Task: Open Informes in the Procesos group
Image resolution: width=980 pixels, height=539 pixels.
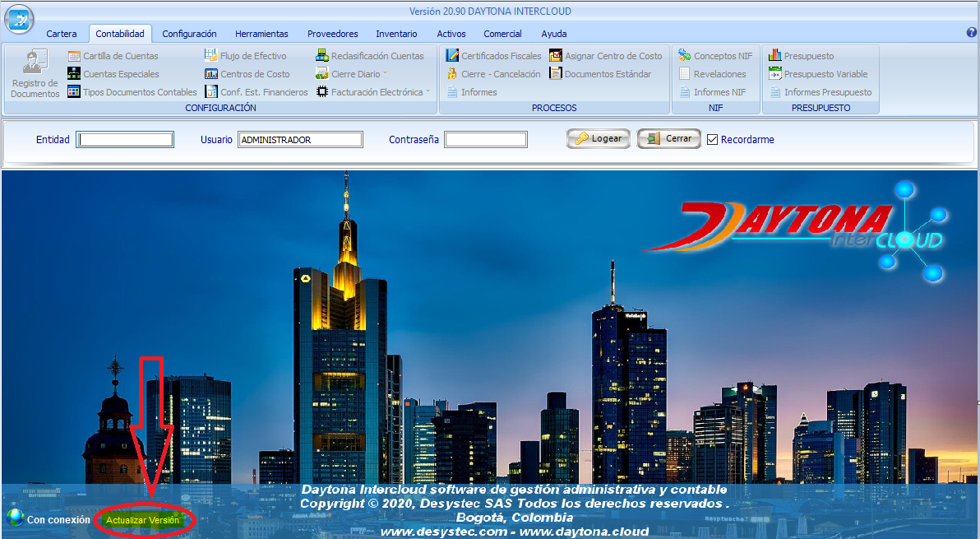Action: 471,92
